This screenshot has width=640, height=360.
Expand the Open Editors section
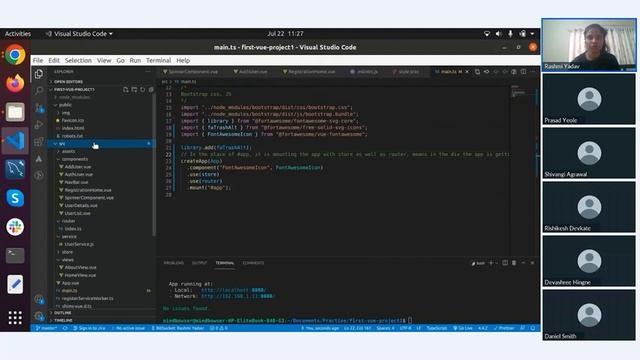pos(68,82)
